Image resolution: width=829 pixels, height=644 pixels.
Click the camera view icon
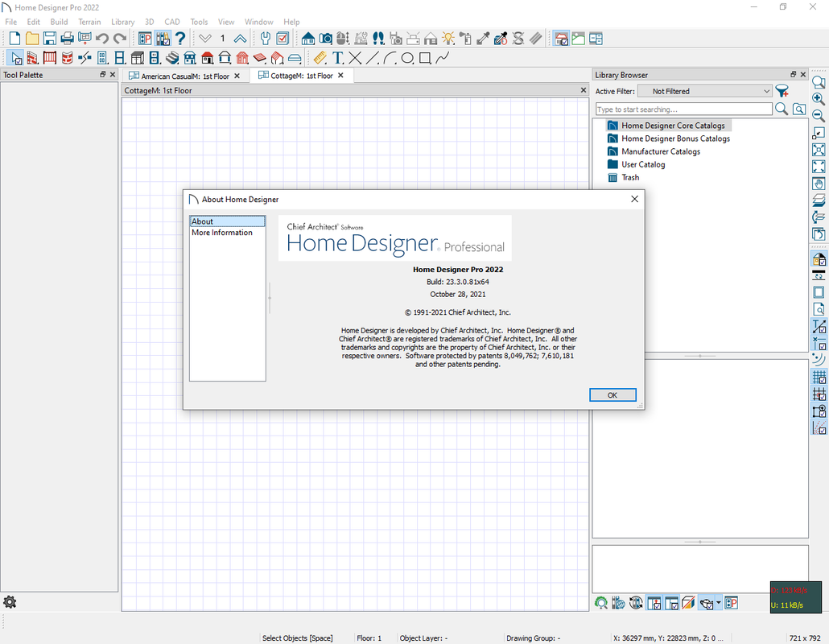(x=326, y=39)
